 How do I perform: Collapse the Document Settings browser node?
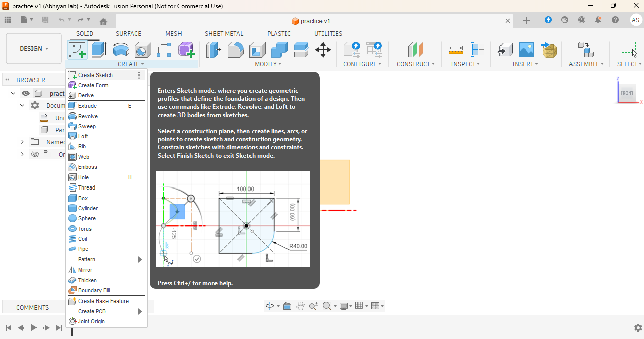click(22, 105)
